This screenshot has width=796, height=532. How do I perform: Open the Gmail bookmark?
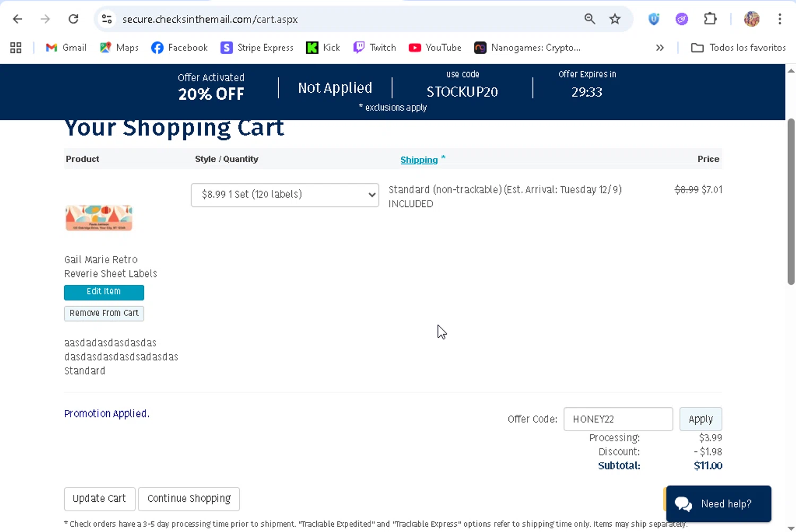tap(66, 48)
